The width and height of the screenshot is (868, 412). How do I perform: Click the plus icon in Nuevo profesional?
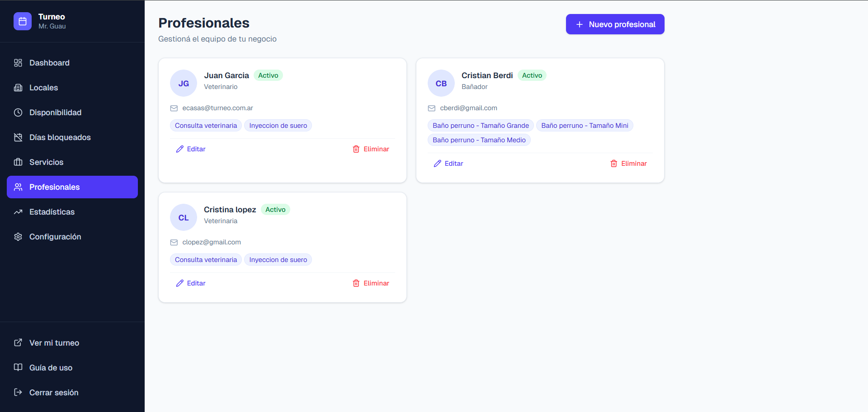click(580, 24)
